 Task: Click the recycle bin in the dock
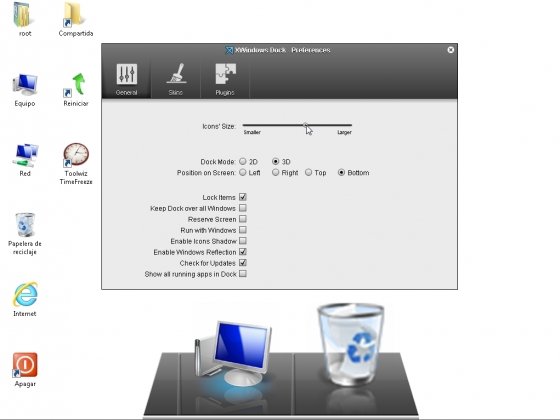pos(351,344)
